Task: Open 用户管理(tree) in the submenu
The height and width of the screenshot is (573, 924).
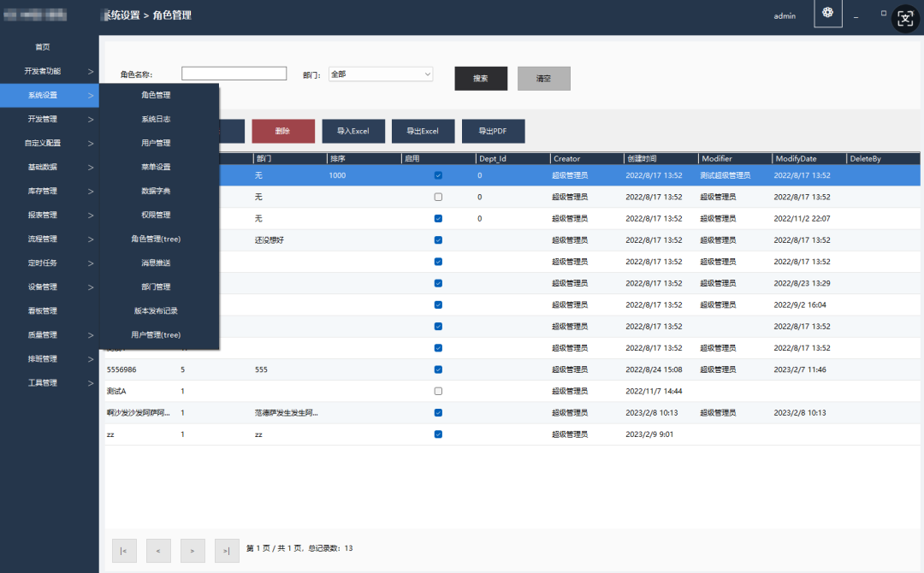Action: click(157, 335)
